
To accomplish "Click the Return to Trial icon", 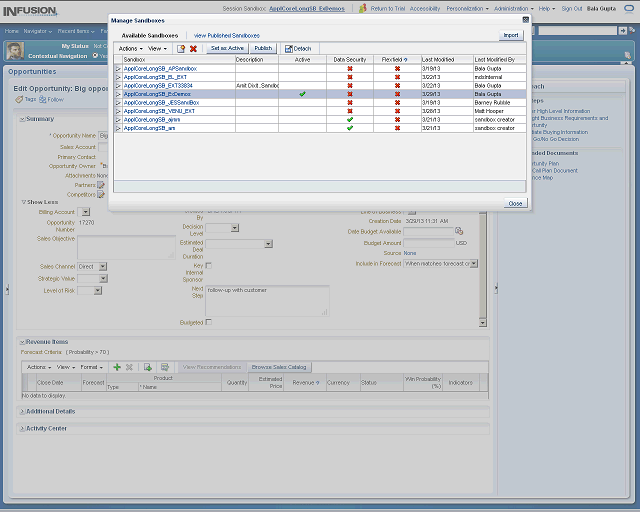I will coord(362,8).
